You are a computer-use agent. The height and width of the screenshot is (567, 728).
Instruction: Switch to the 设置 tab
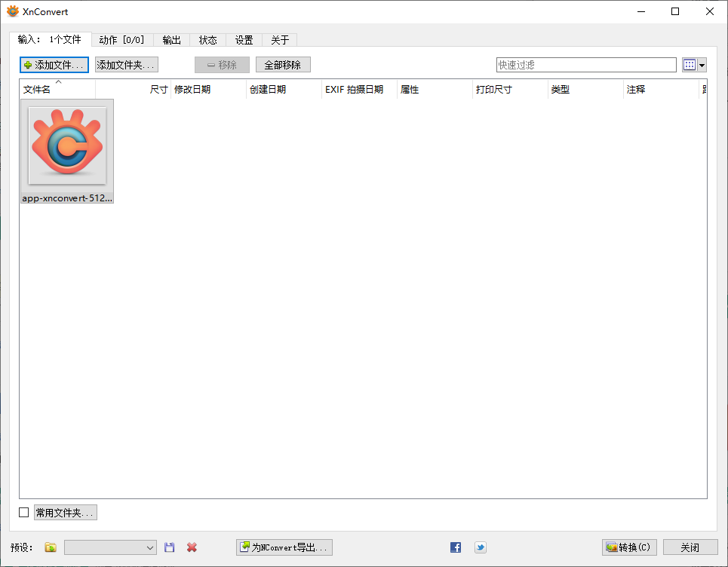[244, 40]
